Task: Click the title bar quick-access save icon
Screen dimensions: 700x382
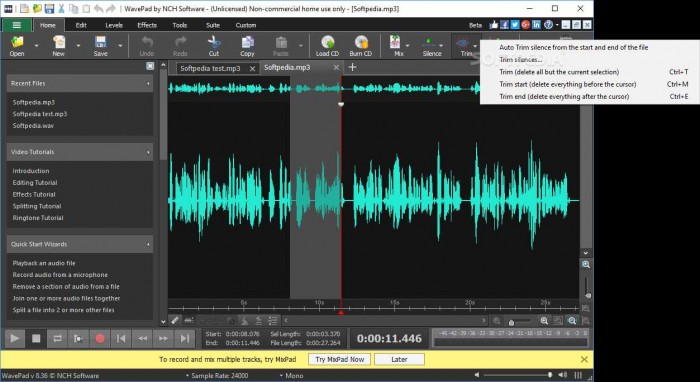Action: [x=49, y=8]
